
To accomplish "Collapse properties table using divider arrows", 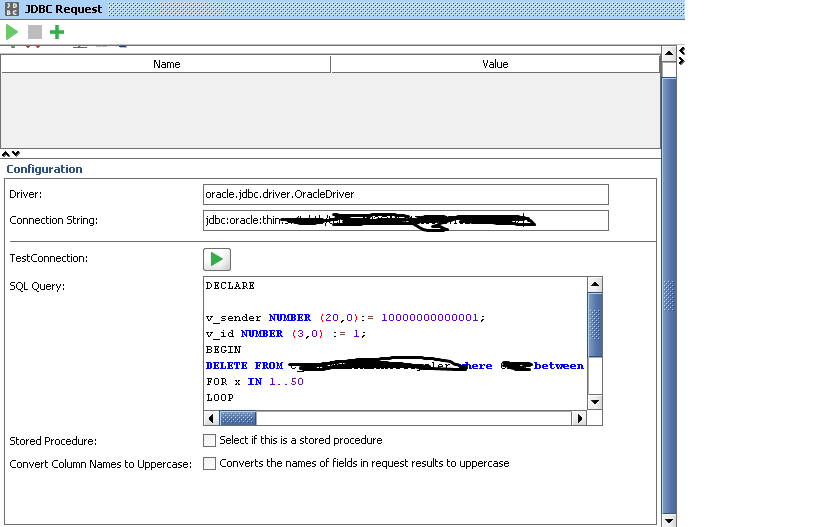I will 10,153.
